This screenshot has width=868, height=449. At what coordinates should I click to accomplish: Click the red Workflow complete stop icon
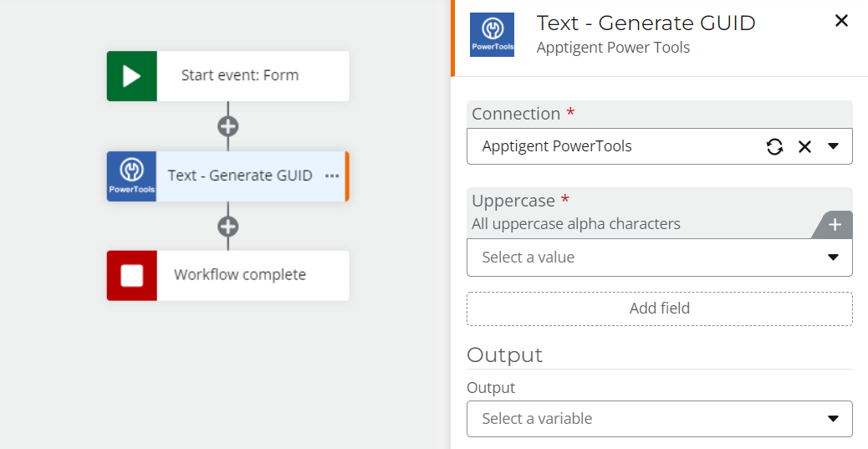point(132,276)
